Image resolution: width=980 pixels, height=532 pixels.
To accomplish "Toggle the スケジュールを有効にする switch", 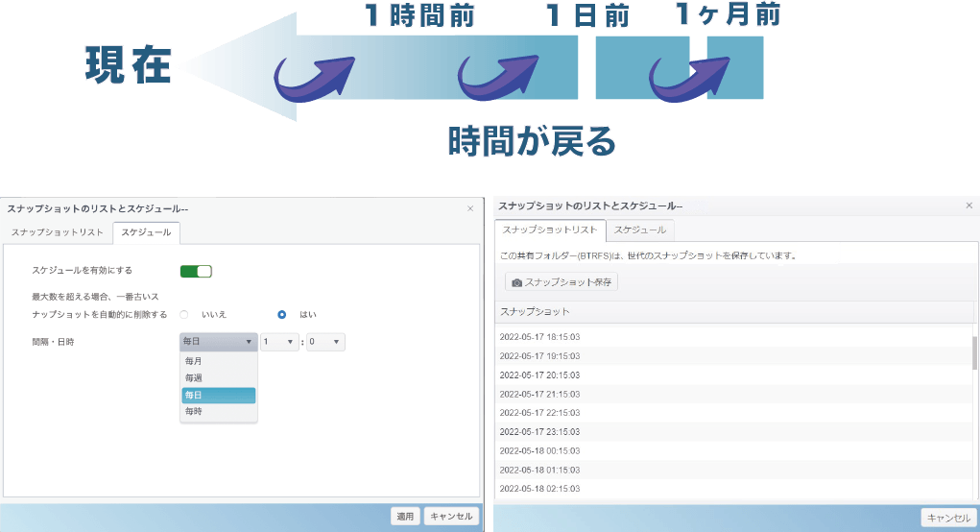I will coord(196,272).
